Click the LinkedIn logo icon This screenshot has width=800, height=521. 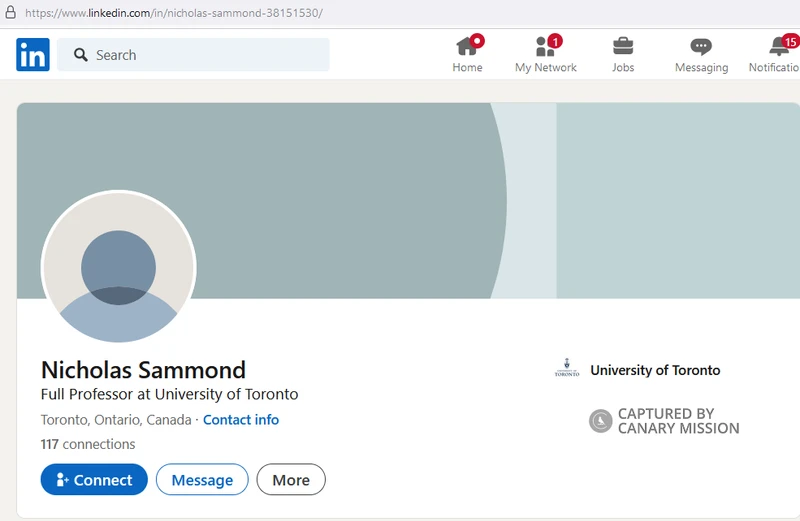tap(32, 55)
